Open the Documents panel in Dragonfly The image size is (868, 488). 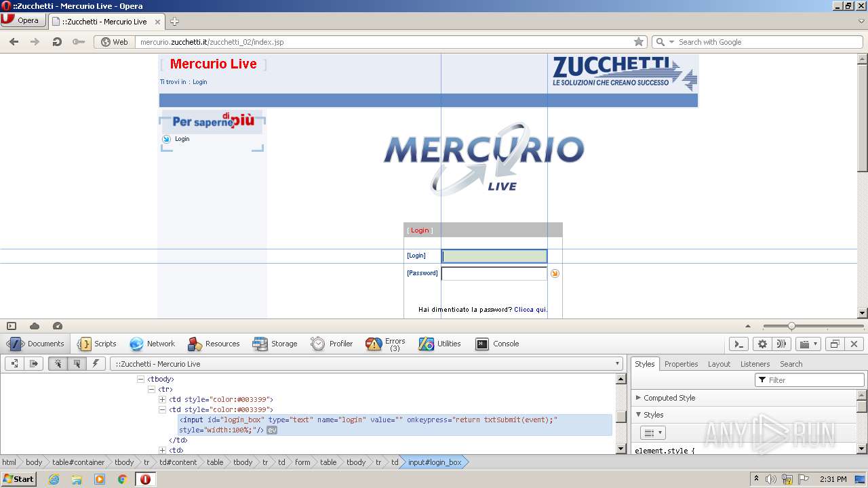(x=35, y=344)
